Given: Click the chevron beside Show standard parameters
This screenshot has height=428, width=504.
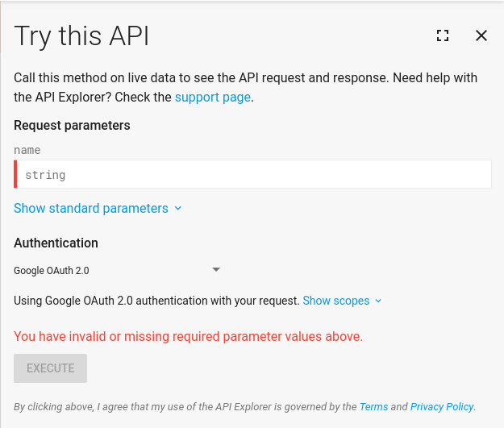Looking at the screenshot, I should (x=178, y=208).
